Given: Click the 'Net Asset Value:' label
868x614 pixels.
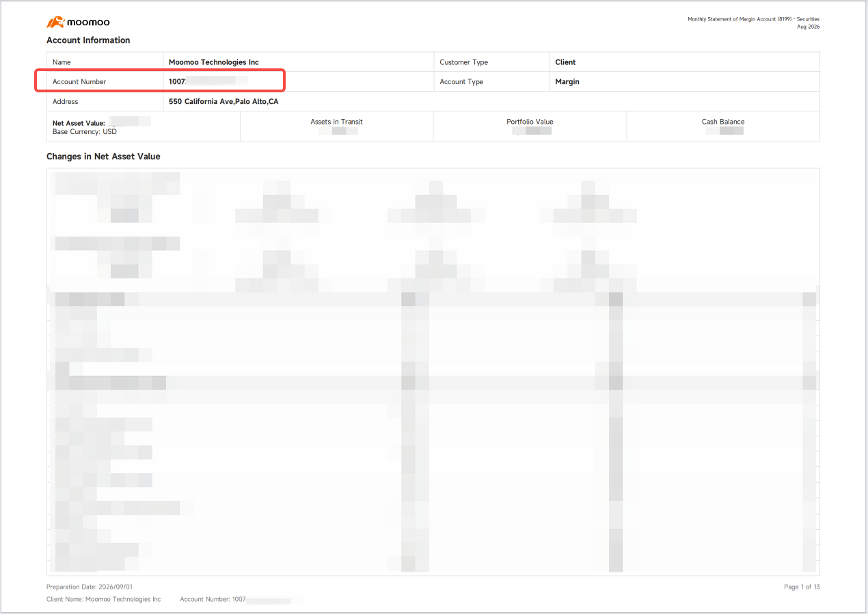Looking at the screenshot, I should (79, 123).
